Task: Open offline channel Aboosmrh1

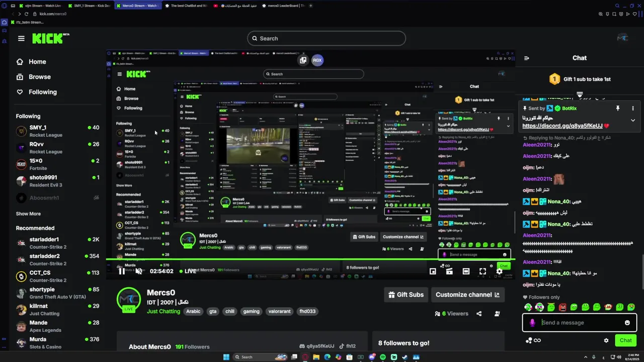Action: (58, 198)
